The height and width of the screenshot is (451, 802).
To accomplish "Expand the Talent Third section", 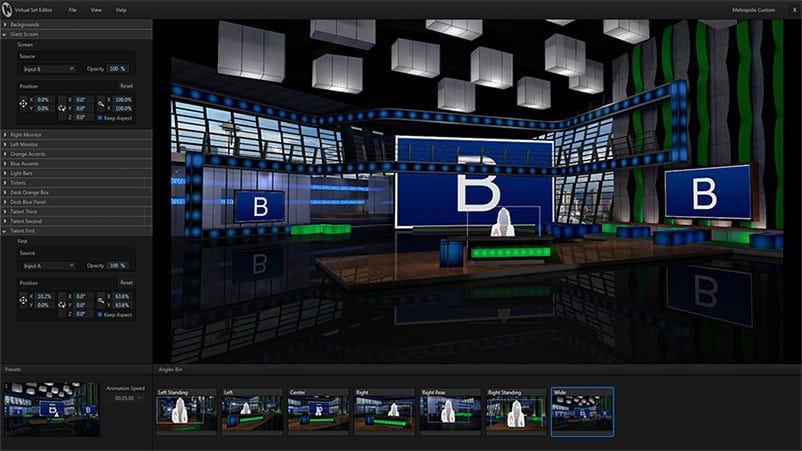I will [x=76, y=211].
